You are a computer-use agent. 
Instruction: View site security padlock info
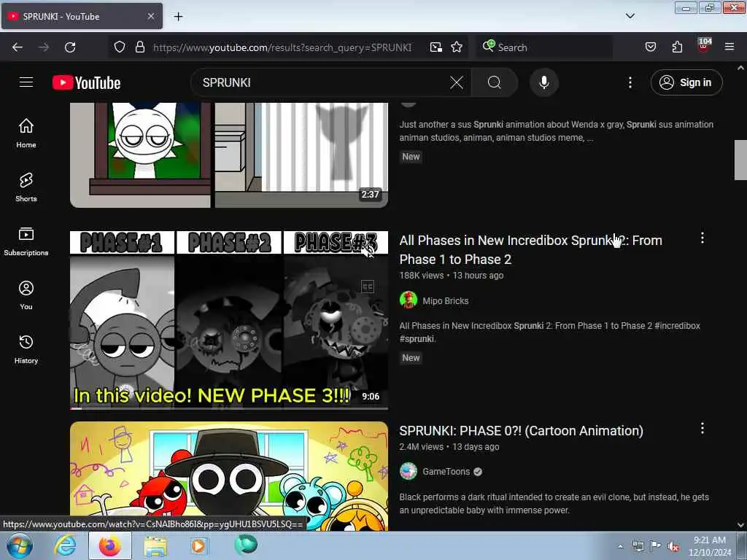pyautogui.click(x=139, y=47)
